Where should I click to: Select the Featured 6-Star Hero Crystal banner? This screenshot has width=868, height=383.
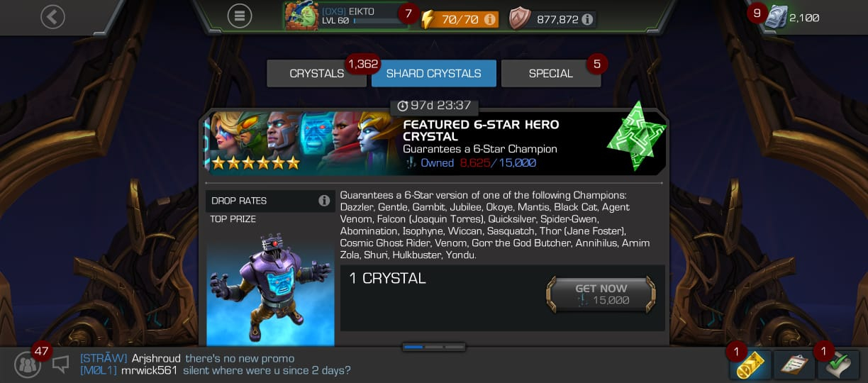click(434, 144)
